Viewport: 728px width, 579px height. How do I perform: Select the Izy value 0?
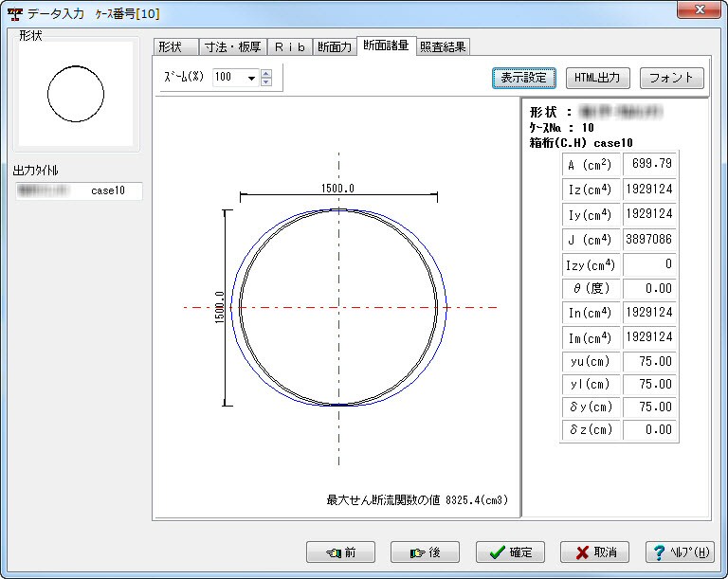coord(649,264)
